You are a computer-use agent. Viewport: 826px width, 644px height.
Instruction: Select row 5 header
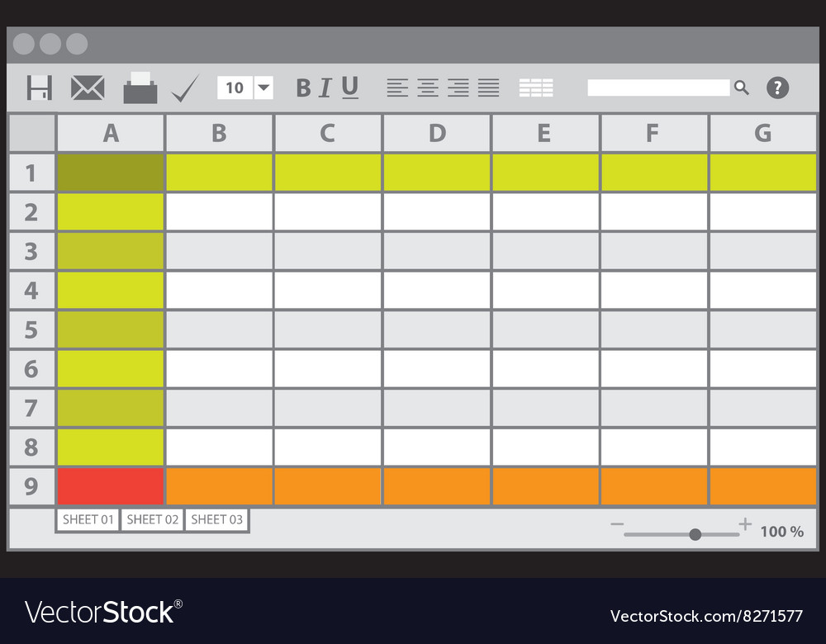pyautogui.click(x=31, y=330)
